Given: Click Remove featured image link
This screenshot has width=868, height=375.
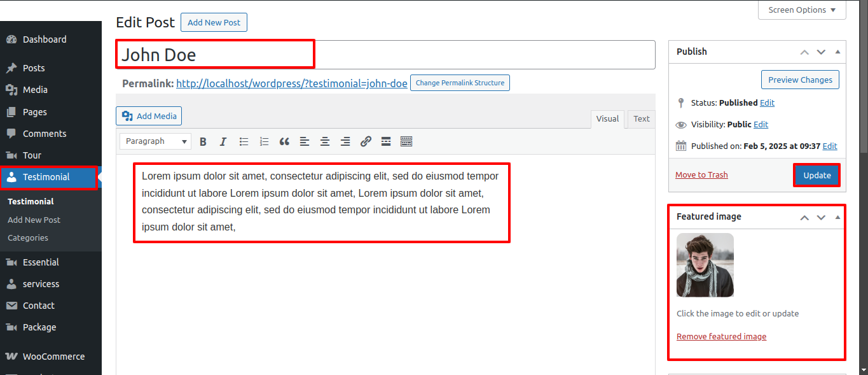Looking at the screenshot, I should pyautogui.click(x=721, y=336).
